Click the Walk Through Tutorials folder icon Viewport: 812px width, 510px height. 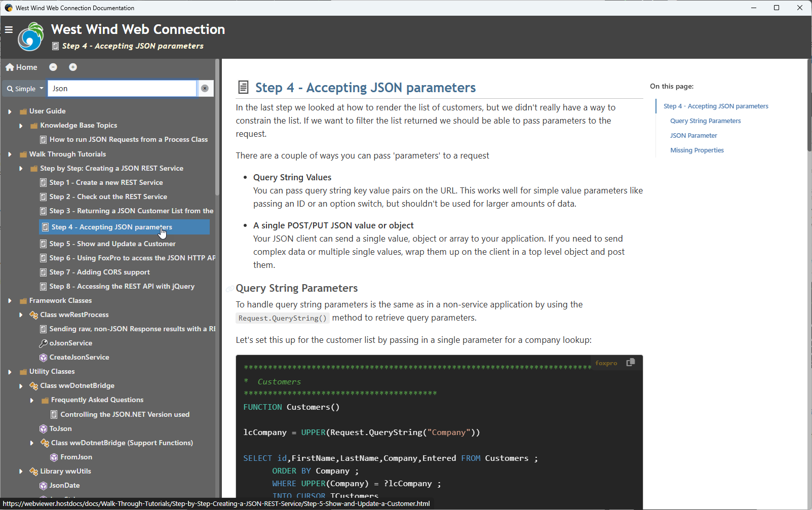tap(23, 154)
